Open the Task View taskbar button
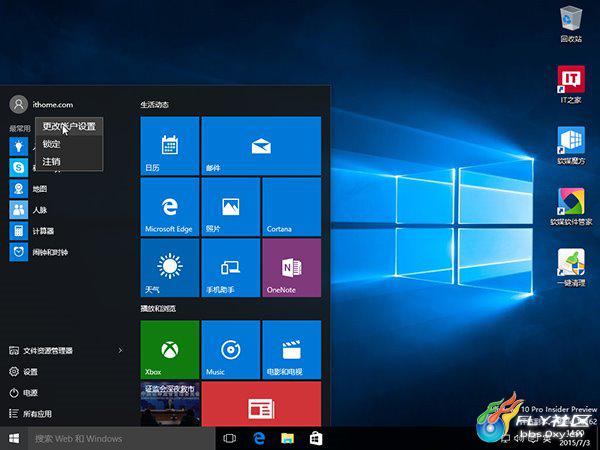600x450 pixels. pos(230,438)
